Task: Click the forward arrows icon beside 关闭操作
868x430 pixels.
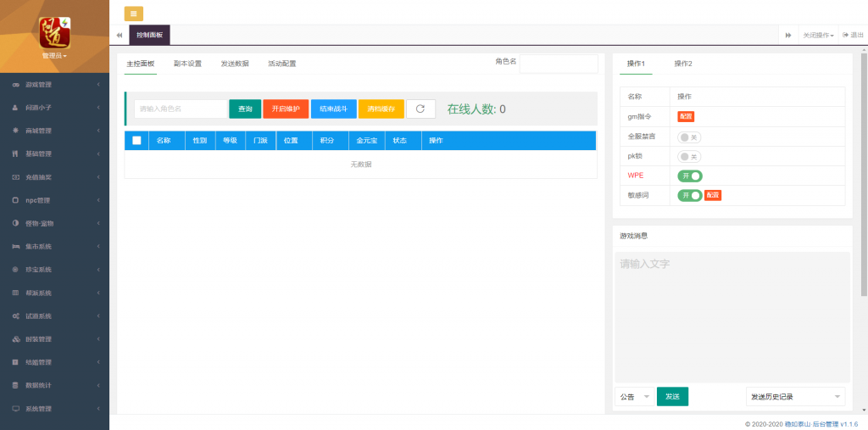Action: [x=788, y=35]
